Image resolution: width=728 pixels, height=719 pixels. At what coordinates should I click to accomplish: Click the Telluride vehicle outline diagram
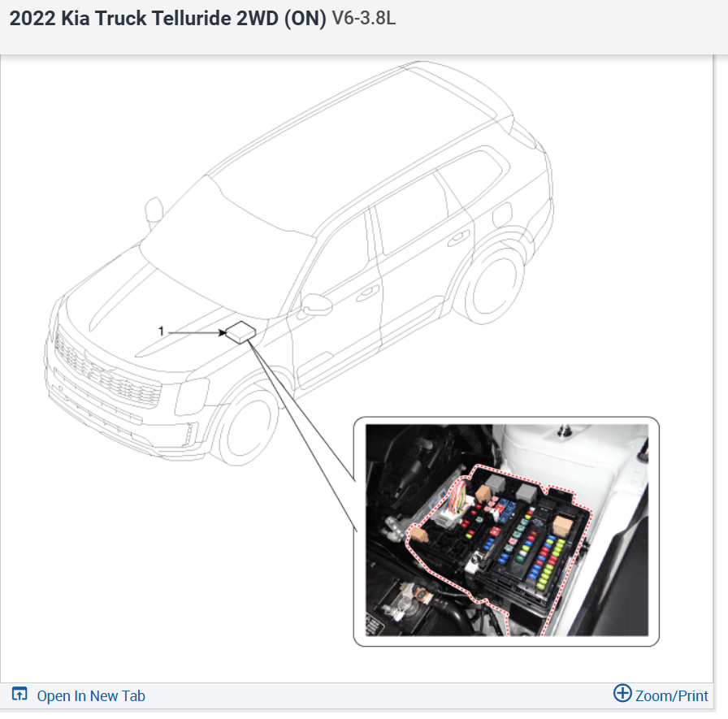[300, 262]
